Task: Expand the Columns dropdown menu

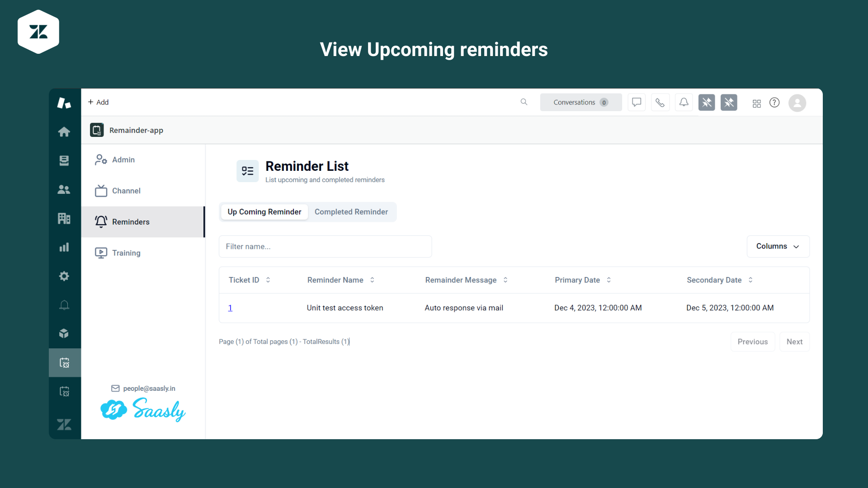Action: [778, 246]
